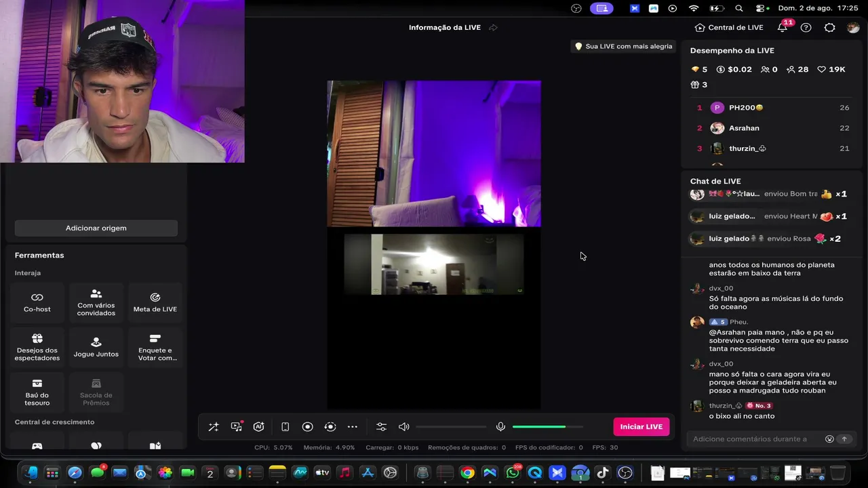Image resolution: width=868 pixels, height=488 pixels.
Task: Open the Sacola de Prêmios tool
Action: coord(96,392)
